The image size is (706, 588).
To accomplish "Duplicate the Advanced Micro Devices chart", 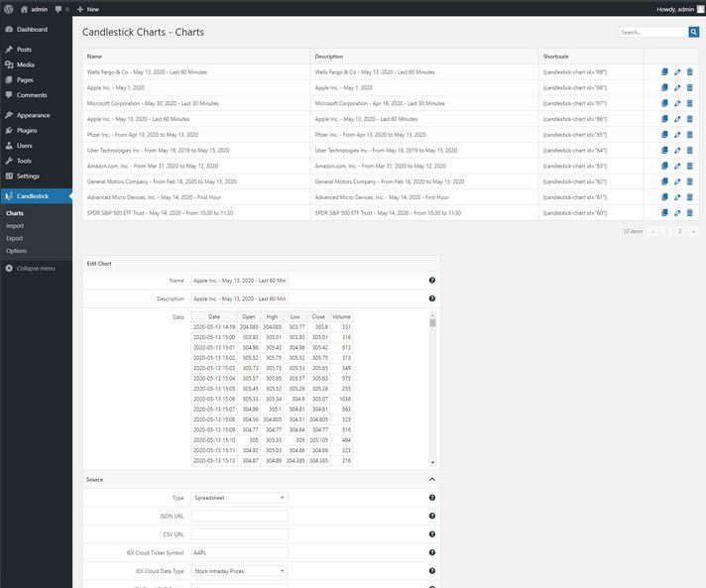I will click(664, 197).
